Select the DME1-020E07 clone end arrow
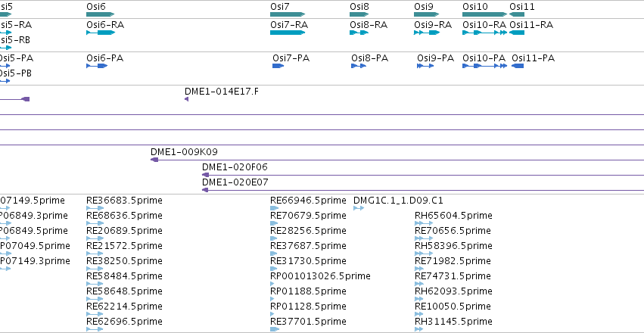Viewport: 644px width, 333px height. pos(205,190)
